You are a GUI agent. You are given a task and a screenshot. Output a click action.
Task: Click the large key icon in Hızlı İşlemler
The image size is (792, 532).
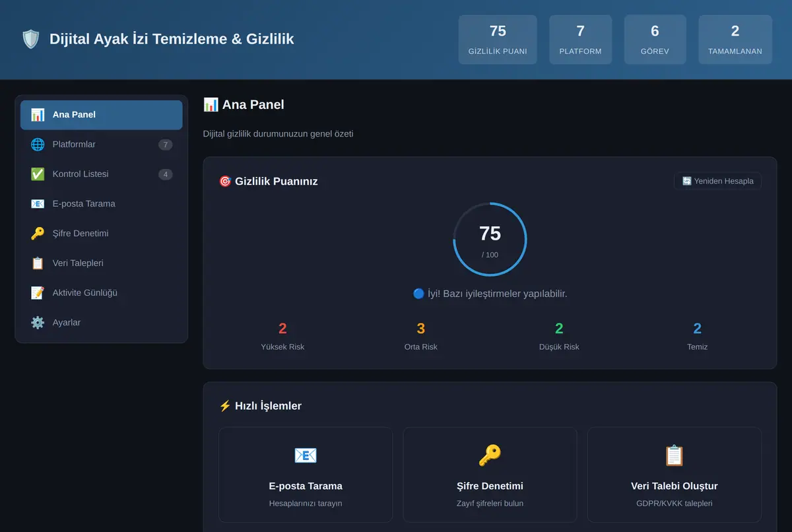pos(490,455)
